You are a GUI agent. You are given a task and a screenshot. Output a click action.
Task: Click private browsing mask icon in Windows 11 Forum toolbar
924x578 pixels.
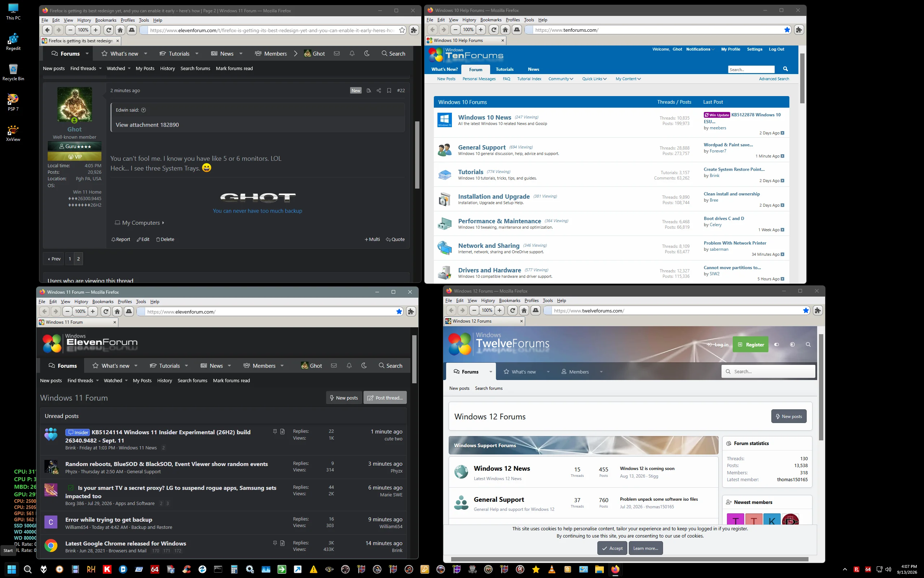click(x=129, y=311)
